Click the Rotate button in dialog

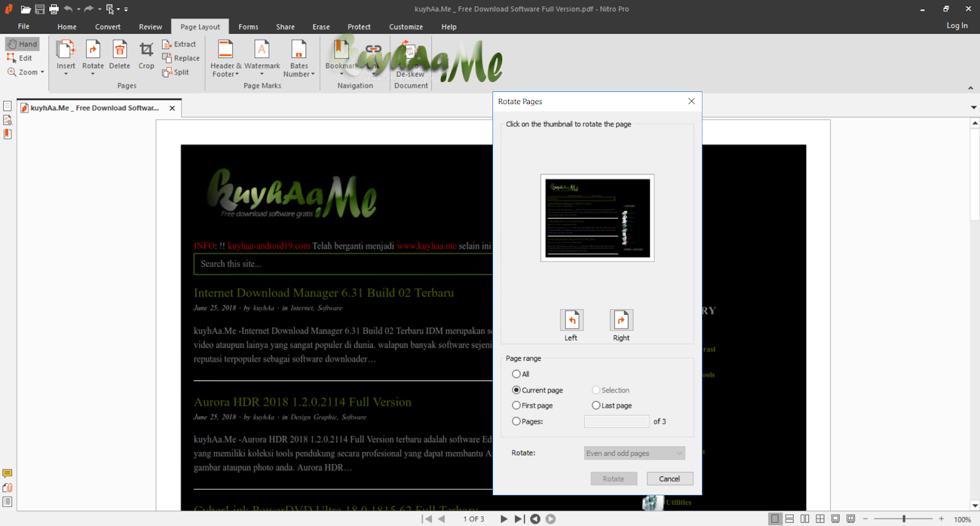[614, 479]
